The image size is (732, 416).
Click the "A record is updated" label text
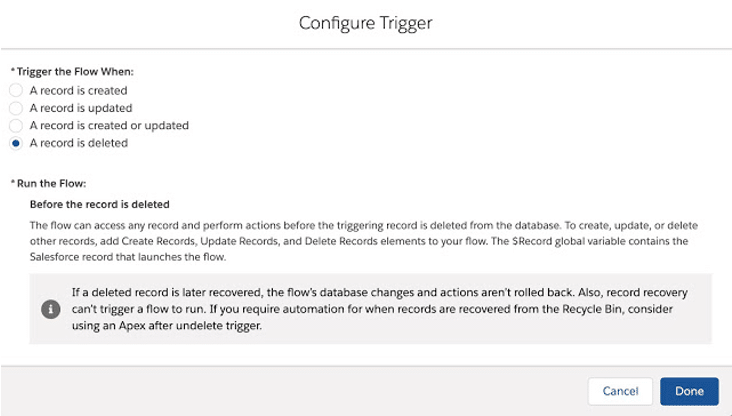(x=81, y=108)
